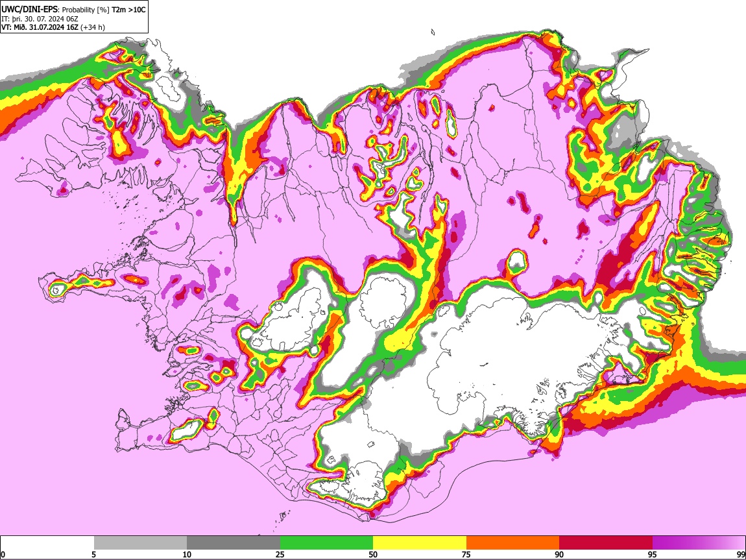Click the 'UWC/DINI-EPS' title text
Viewport: 746px width, 560px height.
point(30,10)
